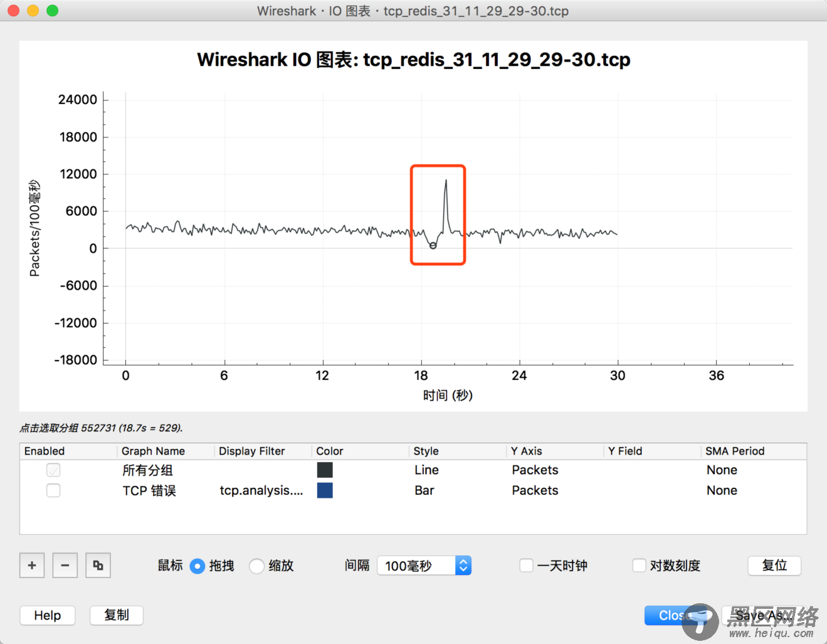Remove selected graph with minus button
The image size is (827, 644).
pyautogui.click(x=65, y=565)
